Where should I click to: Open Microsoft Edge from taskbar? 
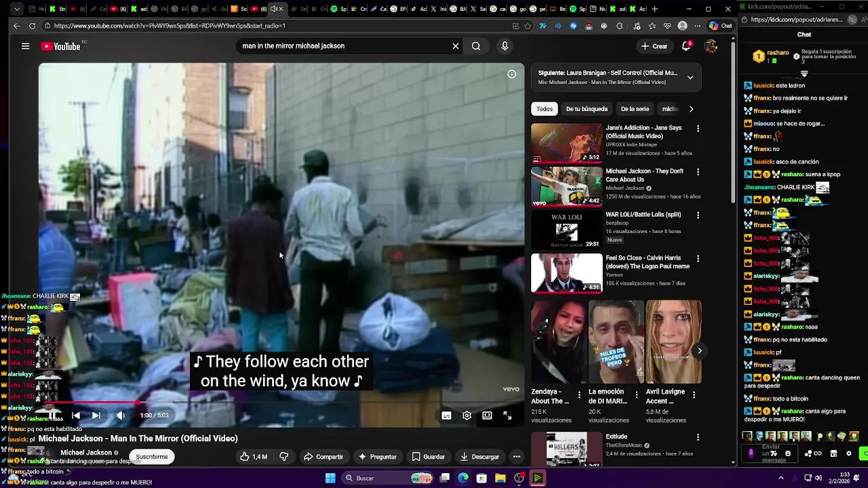[463, 478]
